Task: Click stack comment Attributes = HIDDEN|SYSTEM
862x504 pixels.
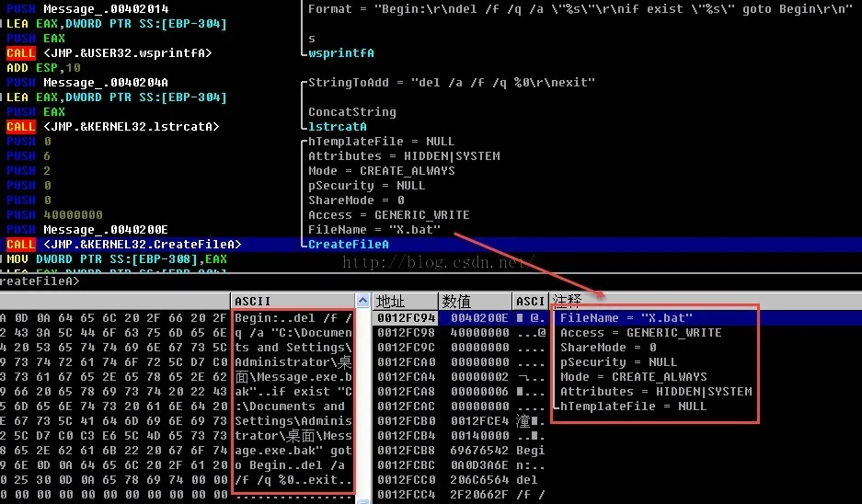Action: click(x=656, y=392)
